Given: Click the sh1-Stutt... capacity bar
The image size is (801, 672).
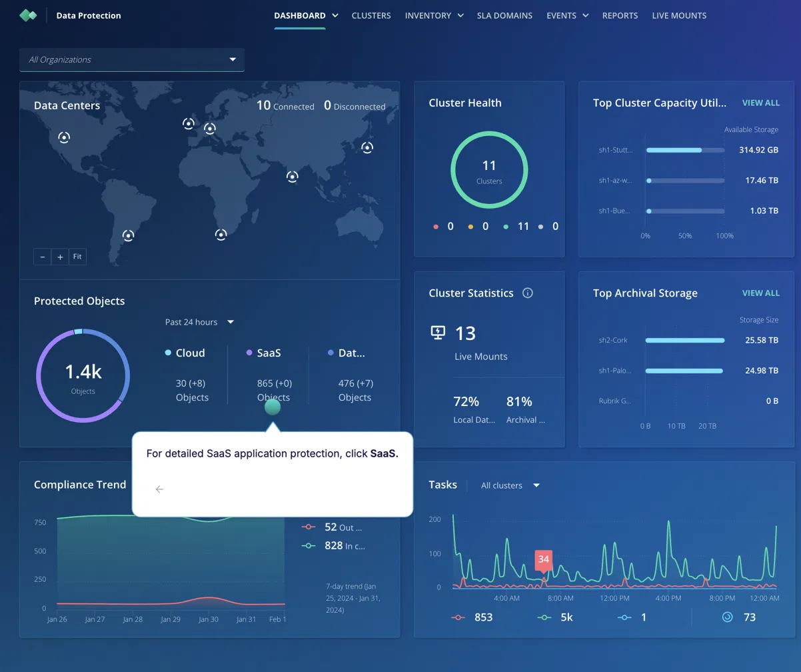Looking at the screenshot, I should pos(685,150).
